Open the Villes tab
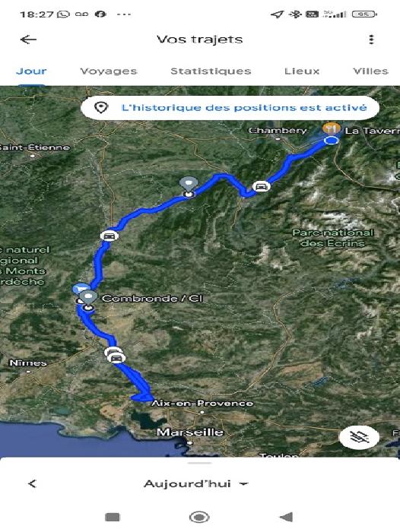 click(370, 71)
